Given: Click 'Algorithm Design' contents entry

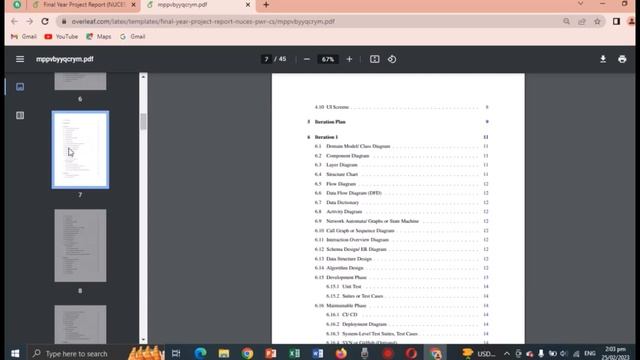Looking at the screenshot, I should [x=344, y=268].
